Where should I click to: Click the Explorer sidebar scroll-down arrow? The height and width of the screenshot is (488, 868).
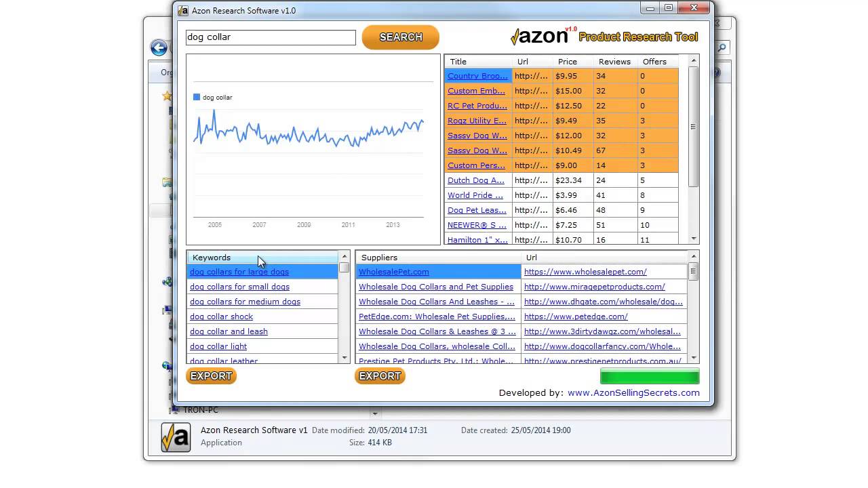pyautogui.click(x=374, y=413)
